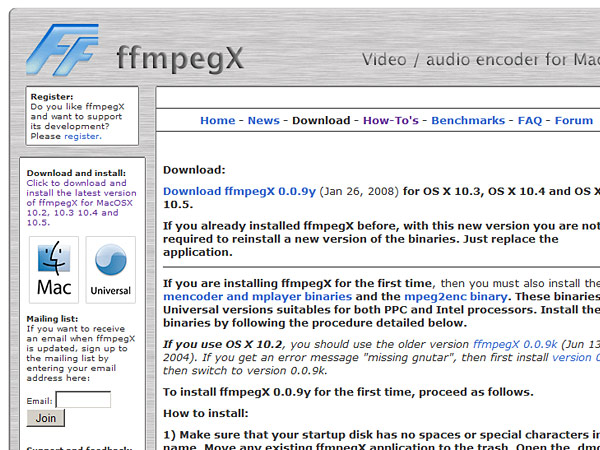Click 'If you use OS X 10.2' text
The image size is (600, 450).
[x=222, y=344]
